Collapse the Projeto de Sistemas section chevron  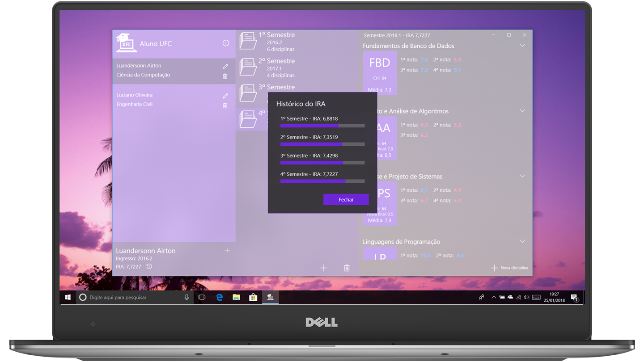(x=522, y=176)
